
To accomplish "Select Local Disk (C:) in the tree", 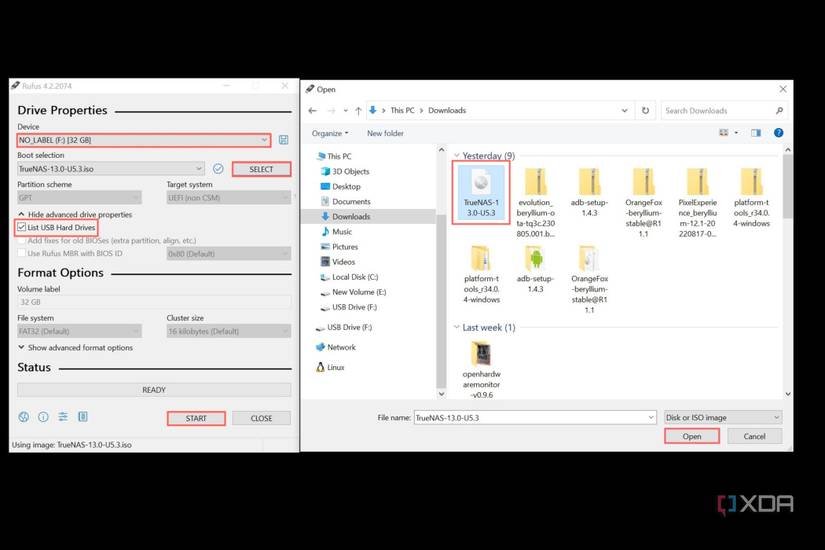I will pyautogui.click(x=349, y=277).
